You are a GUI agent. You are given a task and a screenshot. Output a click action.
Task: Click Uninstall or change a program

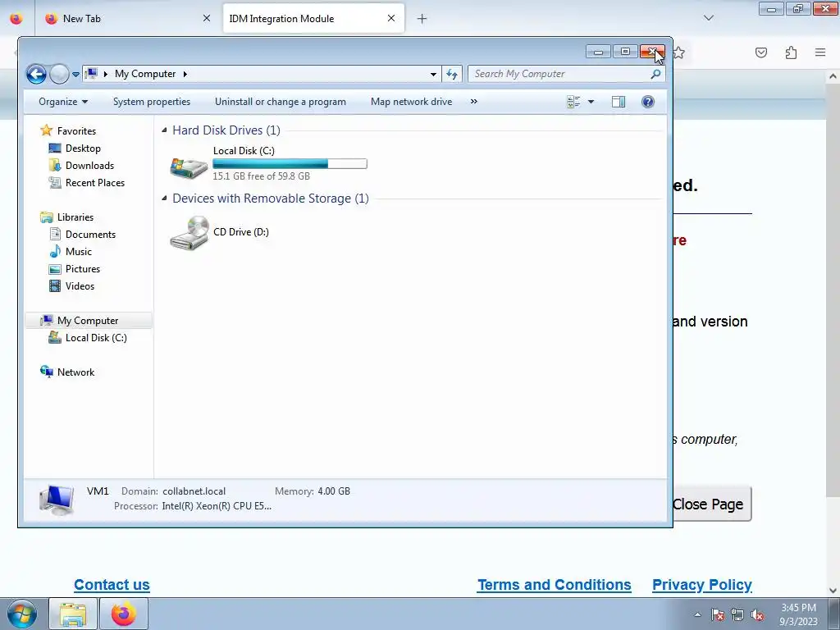coord(281,102)
